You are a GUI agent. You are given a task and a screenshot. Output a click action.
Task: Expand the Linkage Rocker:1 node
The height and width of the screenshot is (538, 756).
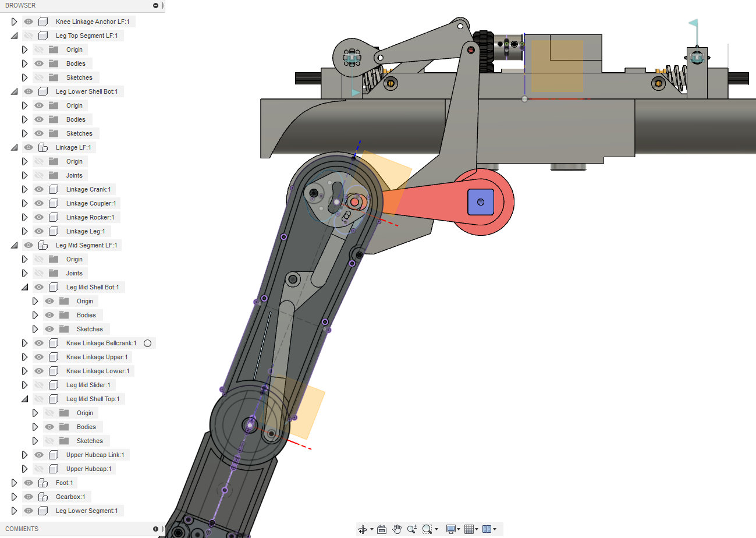(25, 217)
